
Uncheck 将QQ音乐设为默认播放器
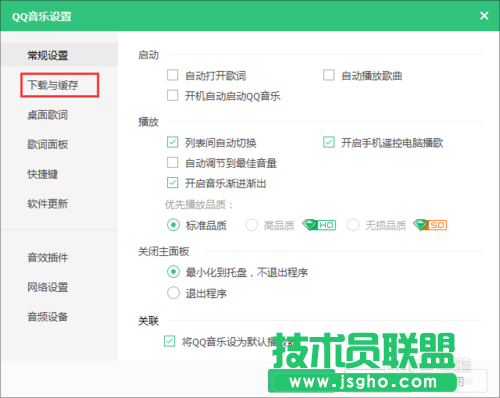pyautogui.click(x=170, y=341)
